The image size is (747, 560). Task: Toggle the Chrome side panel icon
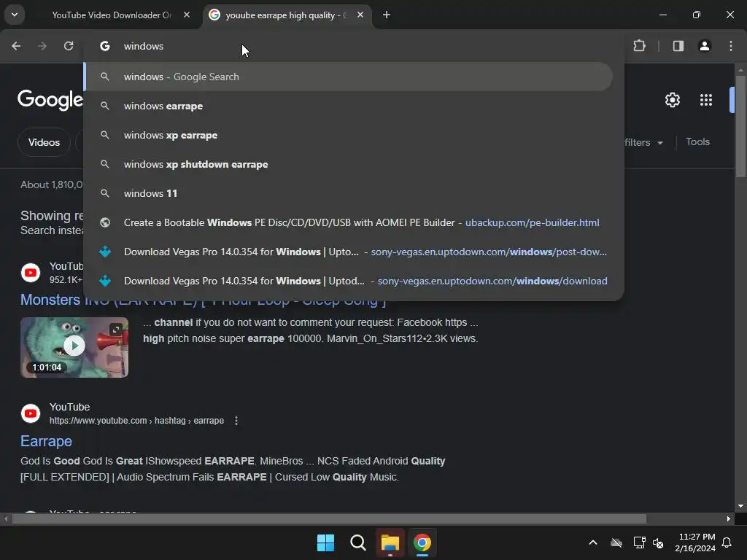click(x=678, y=46)
